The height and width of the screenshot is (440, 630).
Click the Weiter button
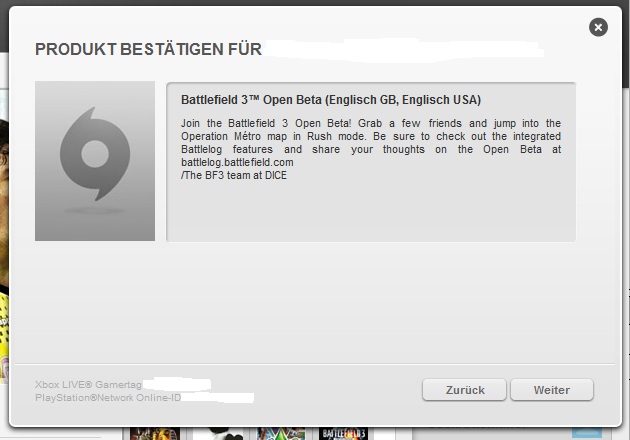[x=552, y=389]
